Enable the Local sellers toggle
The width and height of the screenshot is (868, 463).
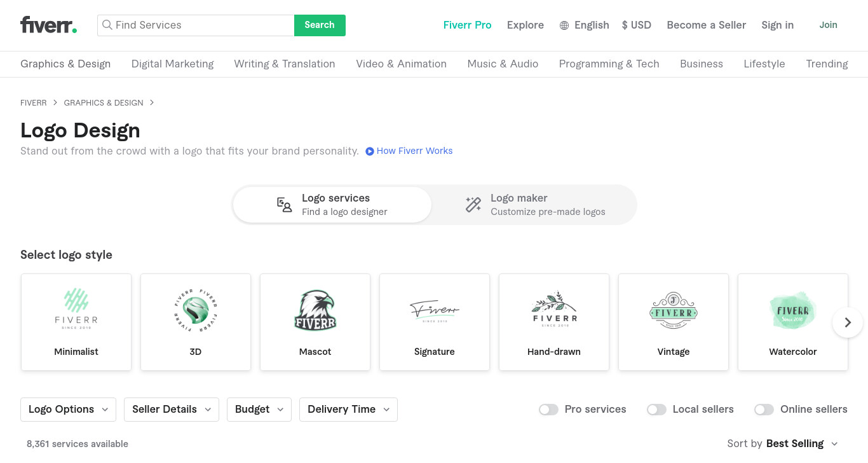656,410
